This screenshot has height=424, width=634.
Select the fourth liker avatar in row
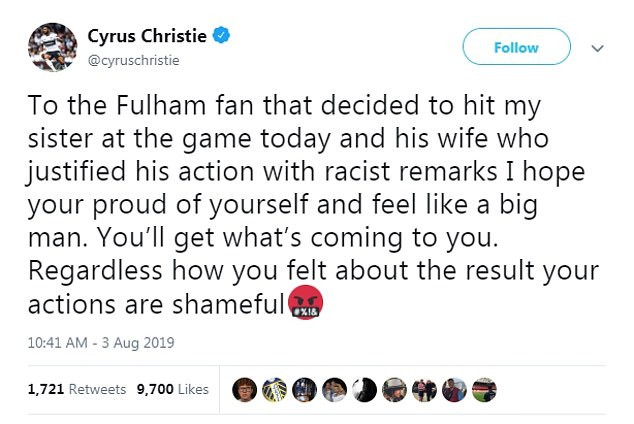pyautogui.click(x=334, y=389)
